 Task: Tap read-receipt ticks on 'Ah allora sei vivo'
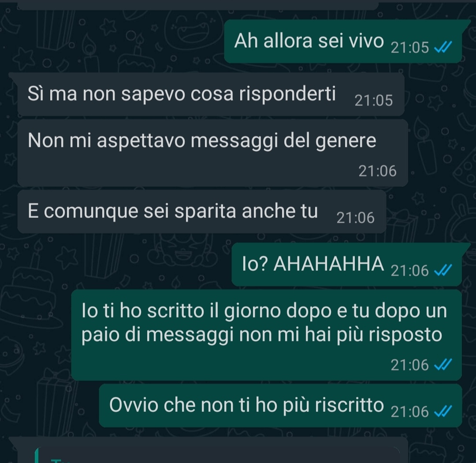pos(443,47)
